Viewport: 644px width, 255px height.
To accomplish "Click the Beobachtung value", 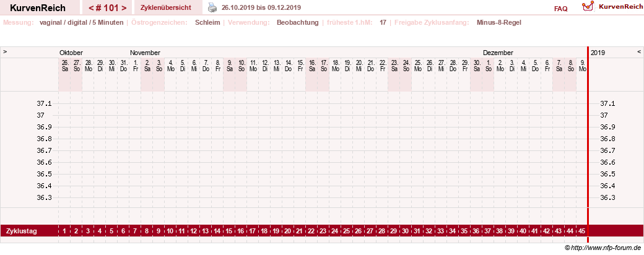I will tap(298, 22).
